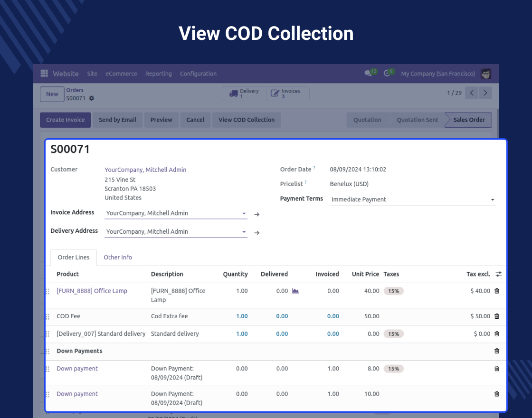Click the 15% tax tag on Office Lamp
Image resolution: width=532 pixels, height=418 pixels.
[x=394, y=291]
